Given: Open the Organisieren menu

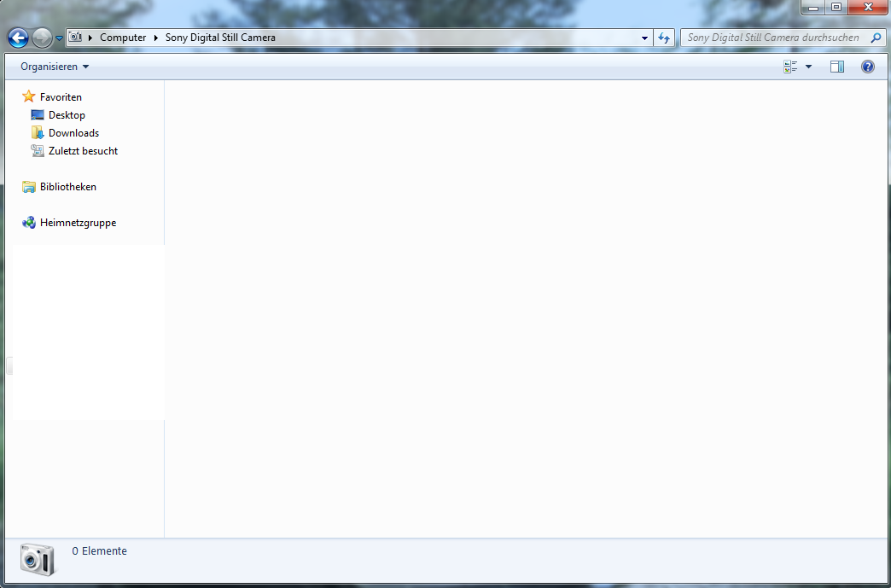Looking at the screenshot, I should point(55,67).
